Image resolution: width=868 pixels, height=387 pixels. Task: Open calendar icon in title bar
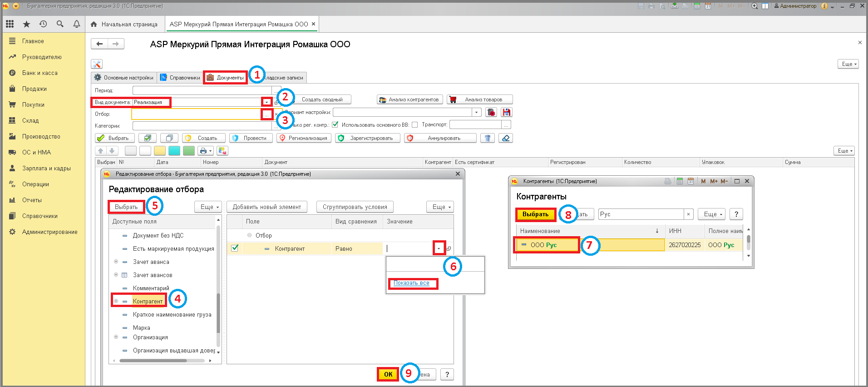[x=708, y=6]
